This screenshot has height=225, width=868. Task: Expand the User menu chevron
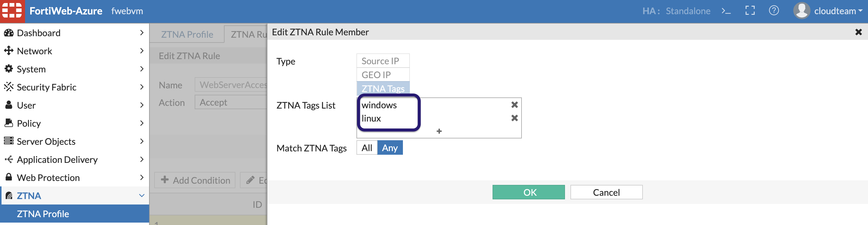(142, 105)
